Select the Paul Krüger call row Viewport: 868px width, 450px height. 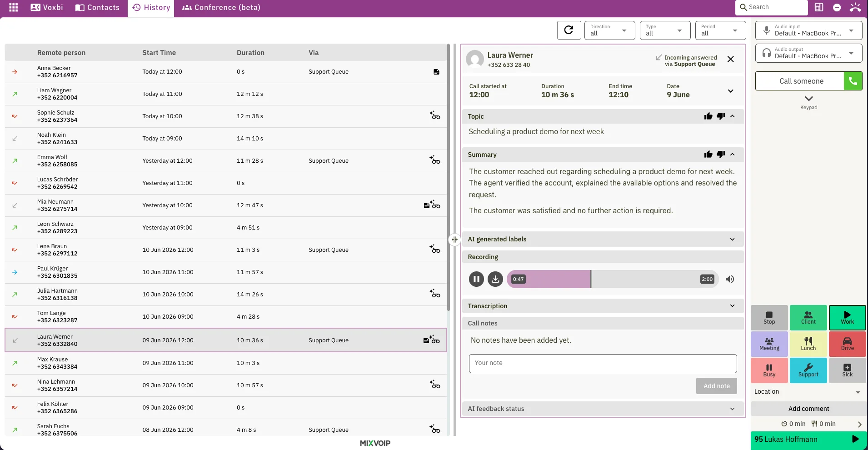tap(226, 272)
